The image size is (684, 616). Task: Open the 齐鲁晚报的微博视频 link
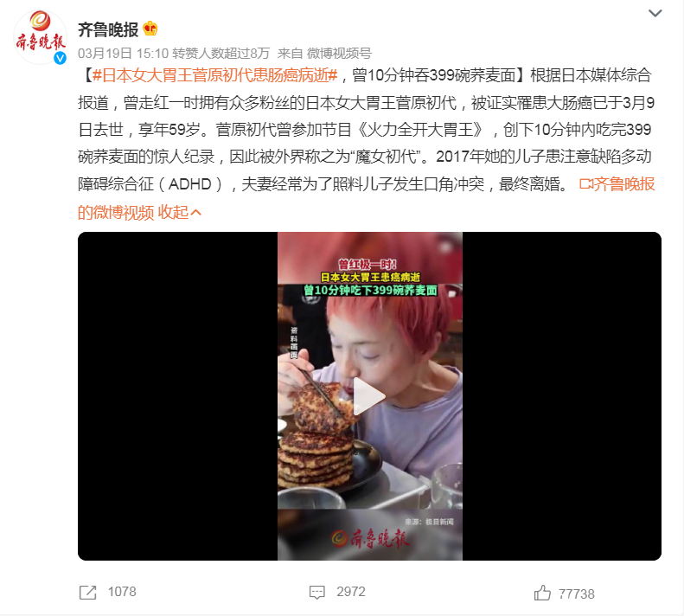coord(367,198)
